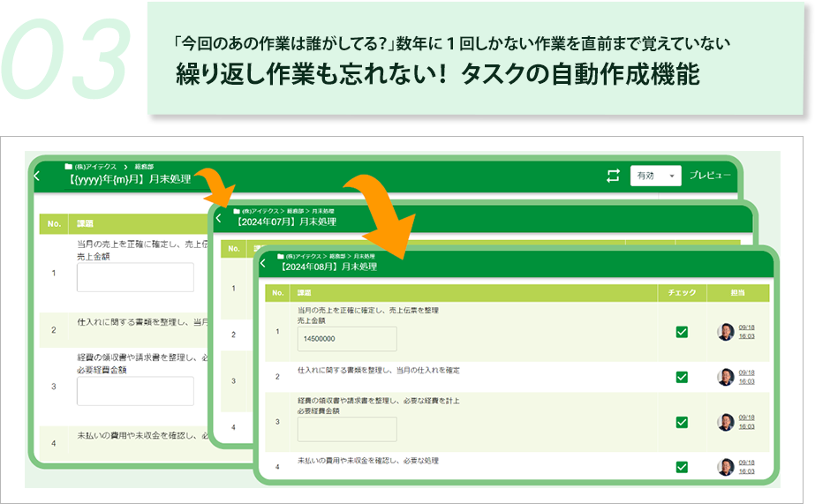This screenshot has height=504, width=815.
Task: Click the repeat schedule icon in the template header
Action: click(614, 176)
